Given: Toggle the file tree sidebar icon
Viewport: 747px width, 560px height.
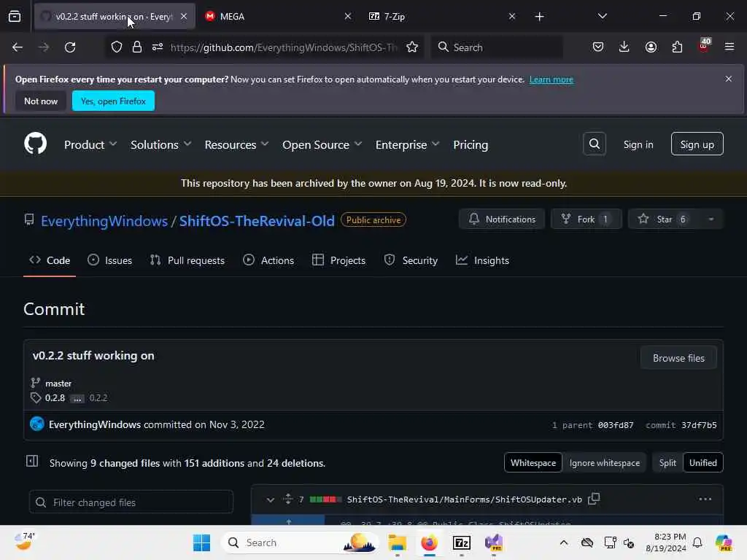Looking at the screenshot, I should 32,461.
